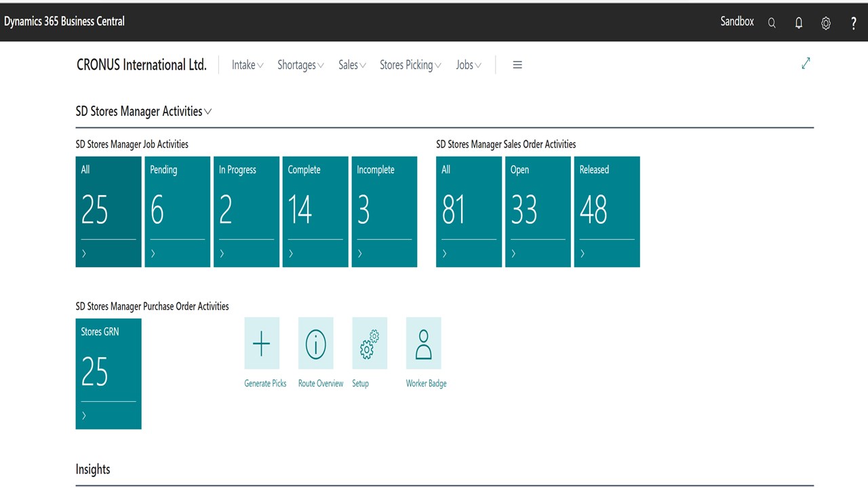Image resolution: width=868 pixels, height=488 pixels.
Task: Click the arrow on Incomplete jobs tile
Action: coord(360,253)
